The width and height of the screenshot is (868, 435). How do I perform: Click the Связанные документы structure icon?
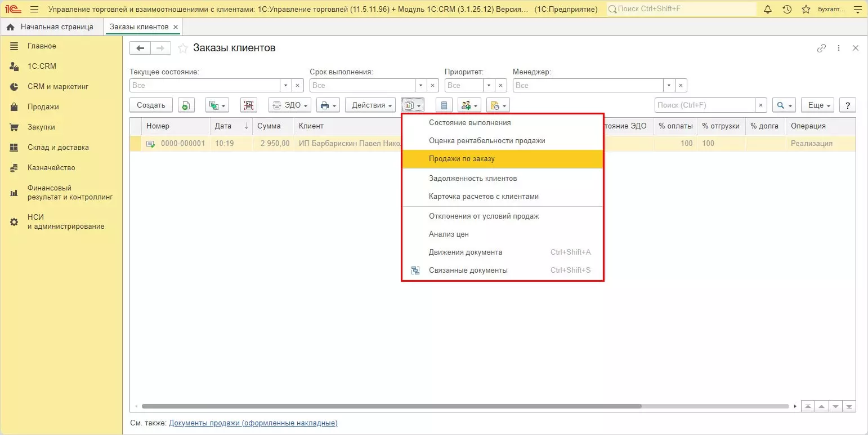tap(415, 270)
